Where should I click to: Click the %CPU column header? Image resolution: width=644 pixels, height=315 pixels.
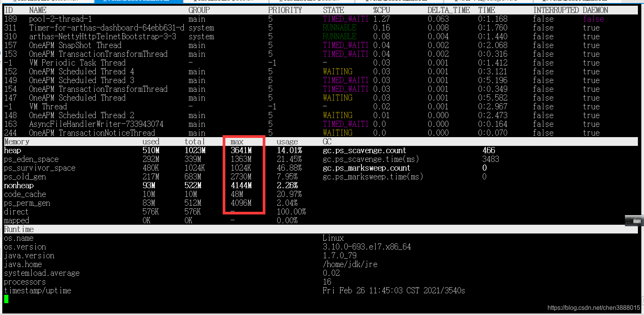(381, 10)
